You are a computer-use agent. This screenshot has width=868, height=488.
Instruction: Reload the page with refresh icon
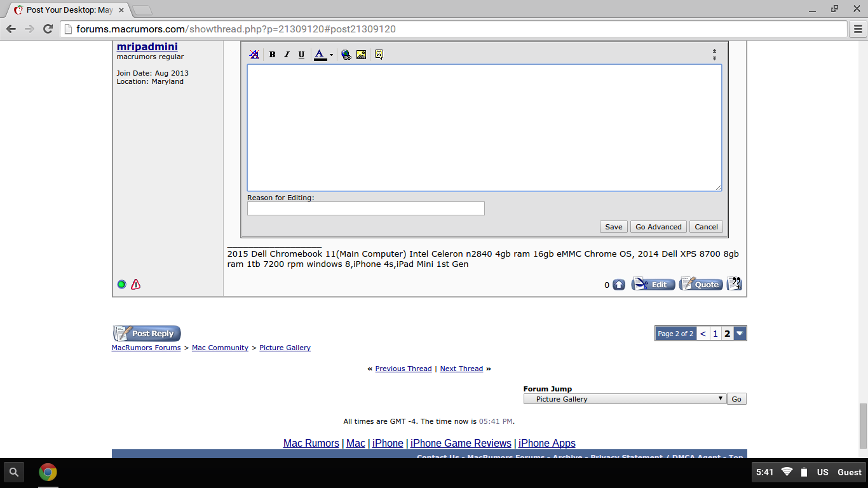(48, 29)
